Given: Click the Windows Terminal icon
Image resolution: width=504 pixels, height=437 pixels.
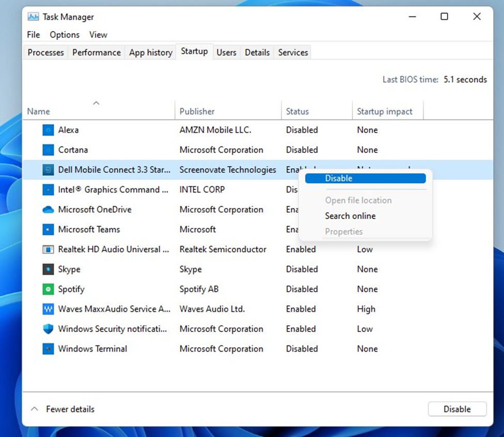Looking at the screenshot, I should (48, 349).
